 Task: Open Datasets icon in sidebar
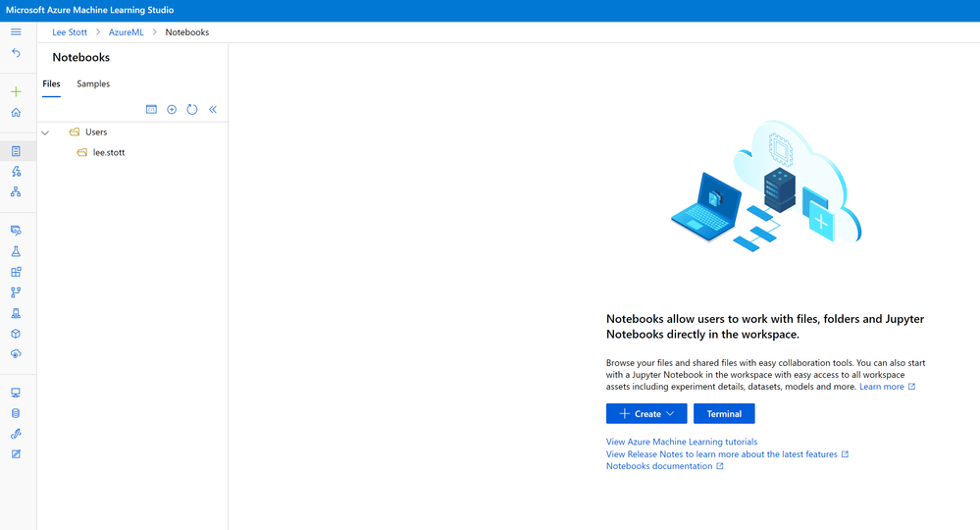point(16,231)
